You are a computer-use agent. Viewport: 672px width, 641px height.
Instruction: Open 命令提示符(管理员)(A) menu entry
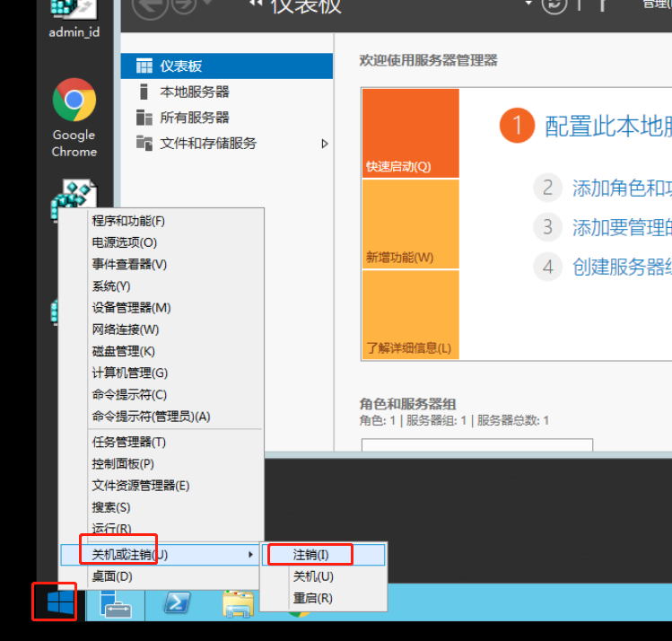(151, 417)
